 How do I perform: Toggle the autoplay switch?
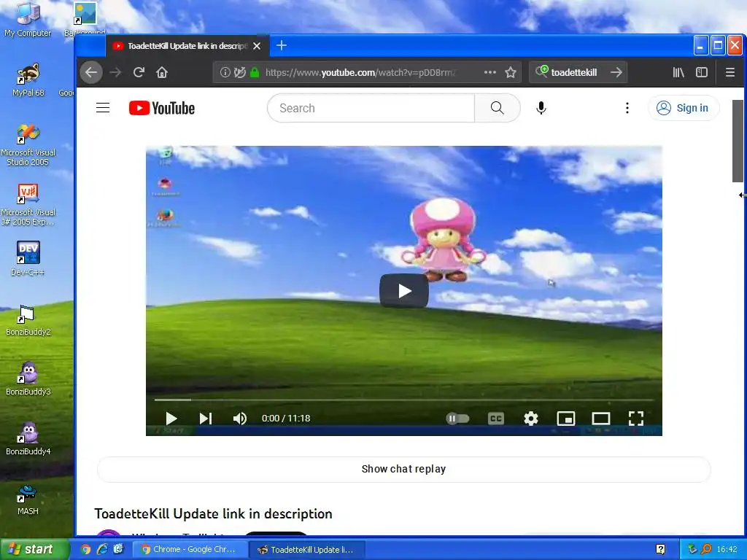coord(457,419)
